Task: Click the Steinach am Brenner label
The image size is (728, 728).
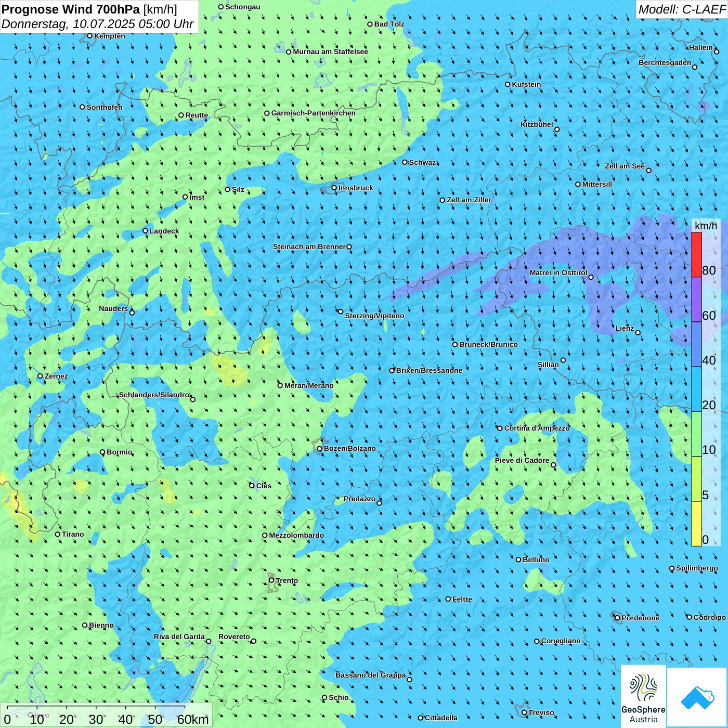Action: 309,246
